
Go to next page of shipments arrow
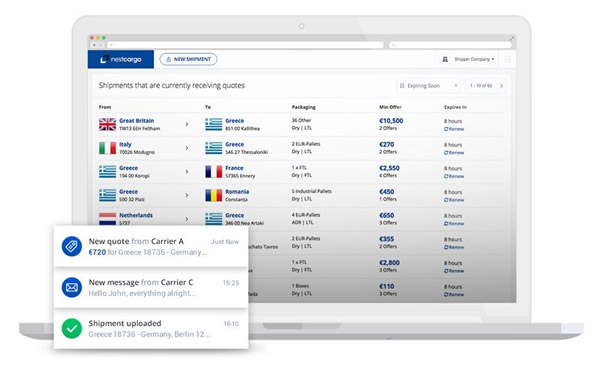[501, 86]
